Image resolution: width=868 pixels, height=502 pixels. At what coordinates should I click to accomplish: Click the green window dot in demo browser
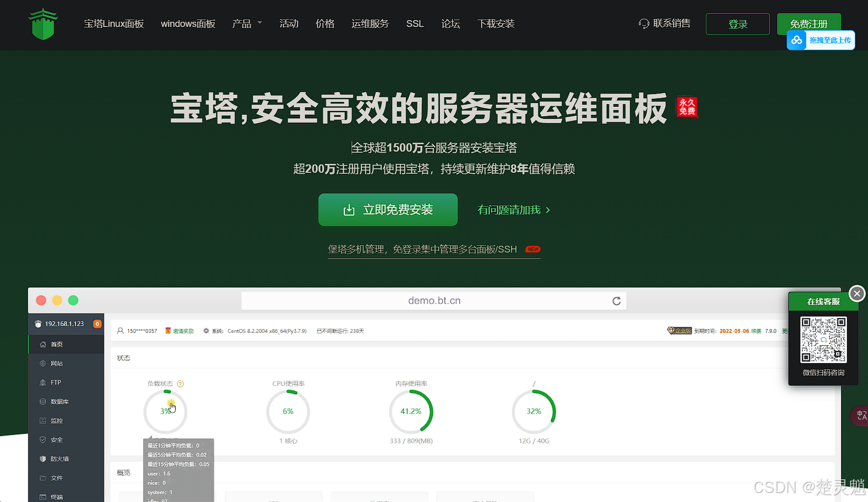pos(73,300)
